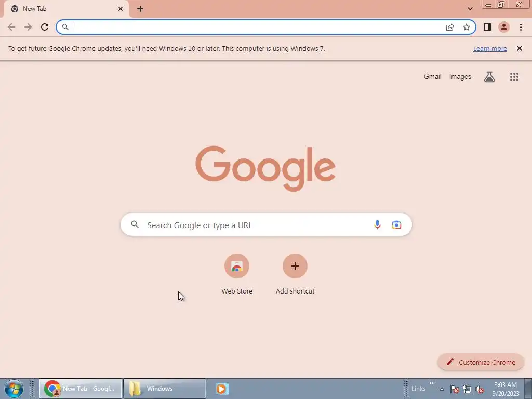The width and height of the screenshot is (532, 399).
Task: Search by image with Google Lens
Action: pyautogui.click(x=396, y=224)
